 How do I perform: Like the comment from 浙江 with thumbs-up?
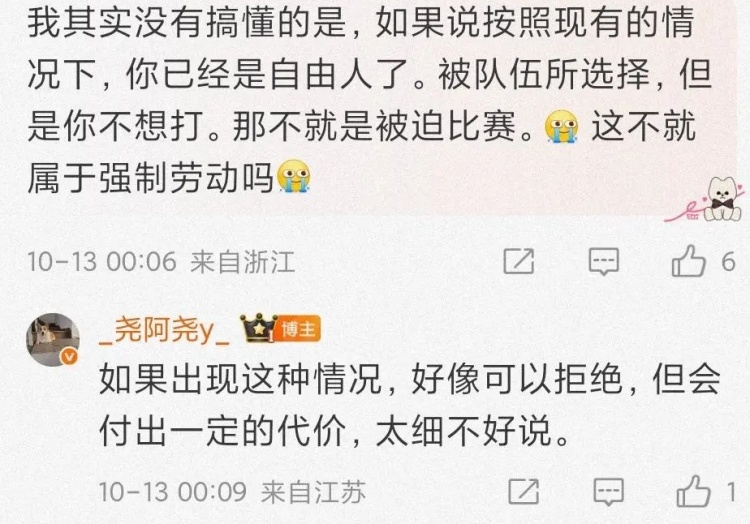click(x=688, y=261)
